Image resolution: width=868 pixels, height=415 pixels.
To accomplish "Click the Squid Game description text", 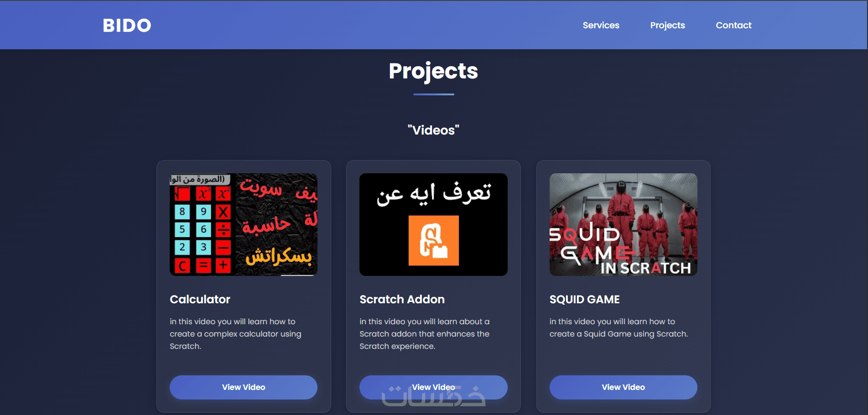I will tap(619, 328).
